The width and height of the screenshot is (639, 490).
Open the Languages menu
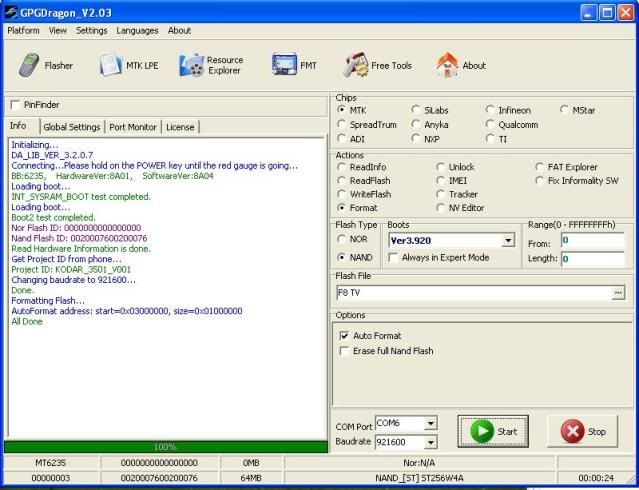point(137,31)
